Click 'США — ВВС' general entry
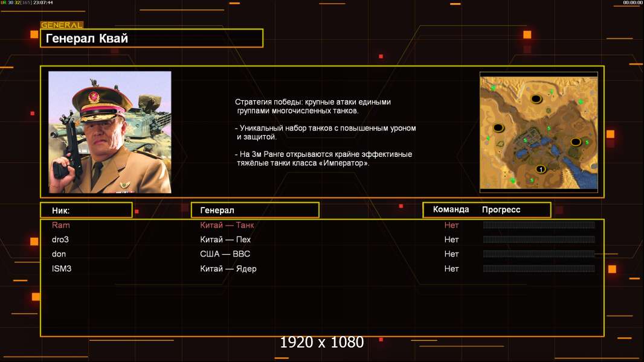The width and height of the screenshot is (644, 362). 225,254
